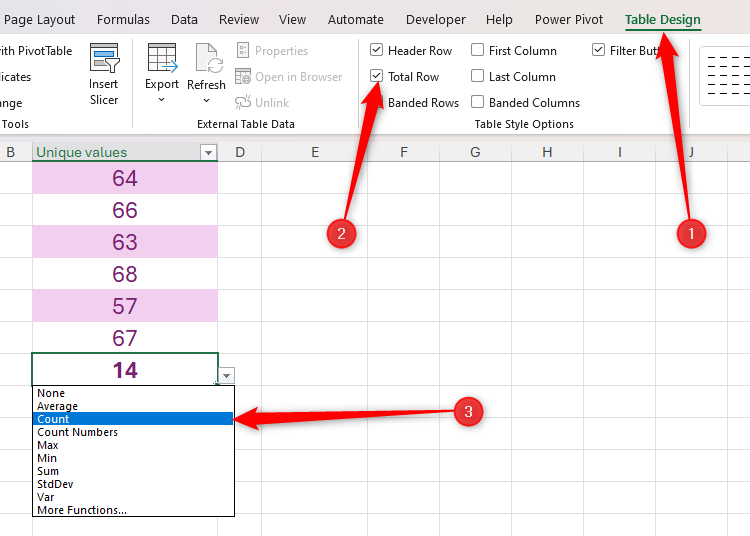This screenshot has height=536, width=750.
Task: Click the Unlink icon
Action: coord(243,102)
